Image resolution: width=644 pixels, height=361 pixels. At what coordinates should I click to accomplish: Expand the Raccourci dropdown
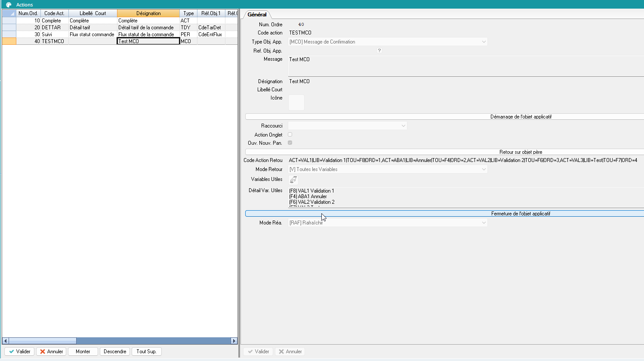tap(403, 126)
